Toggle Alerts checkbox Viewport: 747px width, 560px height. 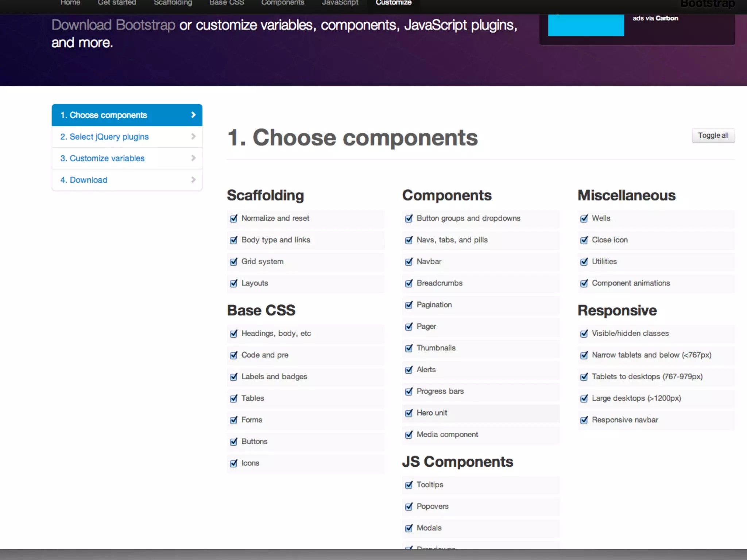409,370
